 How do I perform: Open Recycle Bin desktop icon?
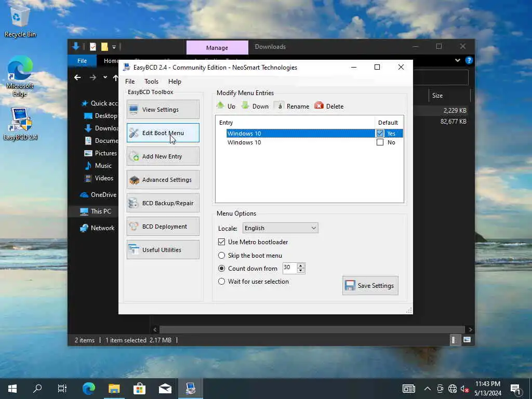tap(20, 22)
